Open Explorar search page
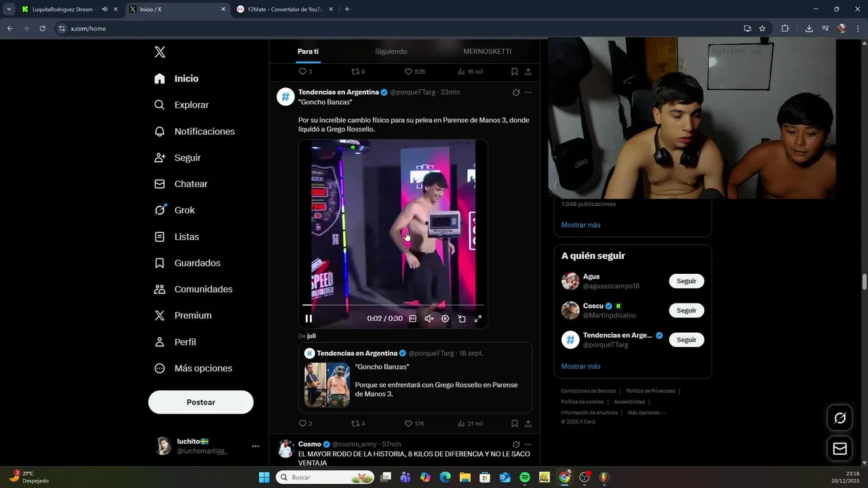This screenshot has height=488, width=868. (x=181, y=105)
